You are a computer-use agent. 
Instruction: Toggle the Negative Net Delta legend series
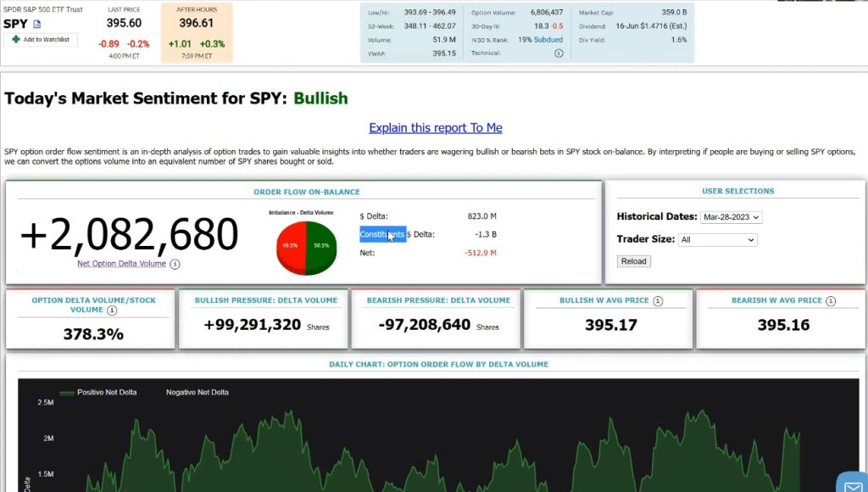click(197, 392)
